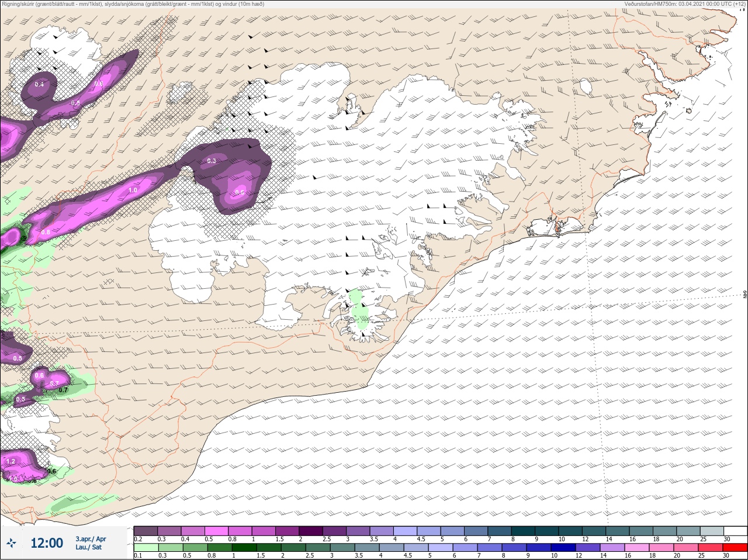Select lower legend swatch labeled 12
This screenshot has width=748, height=560.
(588, 548)
